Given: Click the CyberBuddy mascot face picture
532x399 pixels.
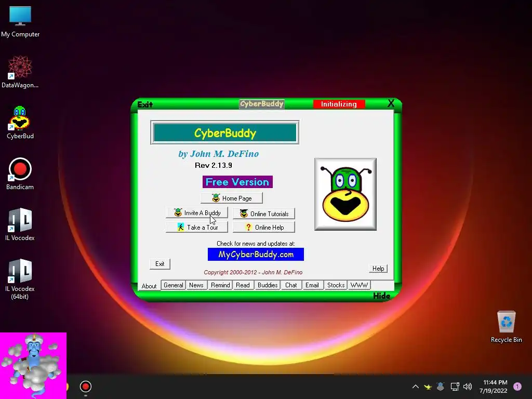Looking at the screenshot, I should 345,194.
